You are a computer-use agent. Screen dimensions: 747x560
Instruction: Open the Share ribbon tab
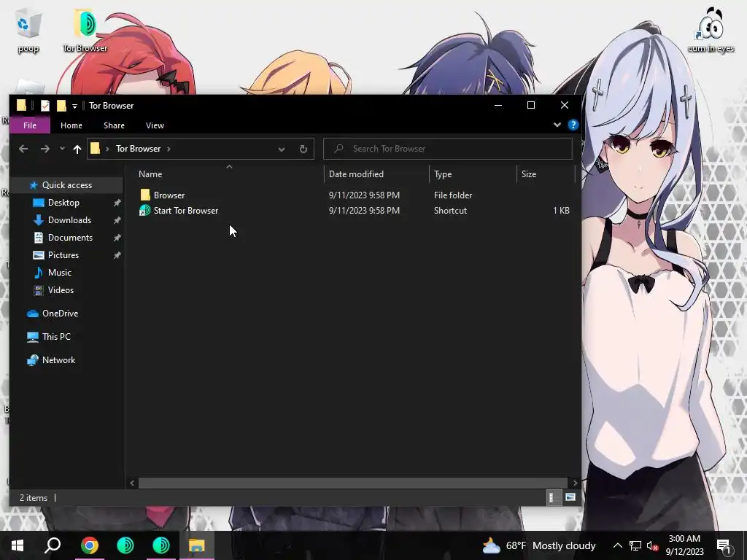[x=114, y=125]
